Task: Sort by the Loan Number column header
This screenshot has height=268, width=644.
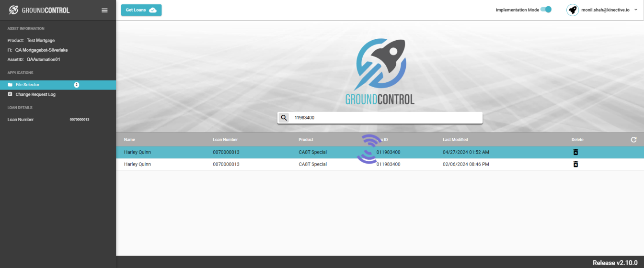Action: 225,140
